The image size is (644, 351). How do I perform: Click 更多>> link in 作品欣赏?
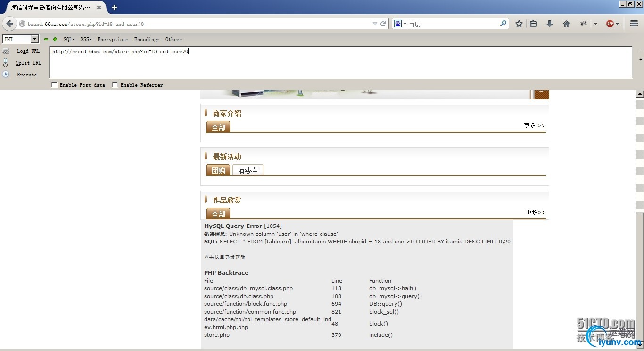tap(536, 212)
